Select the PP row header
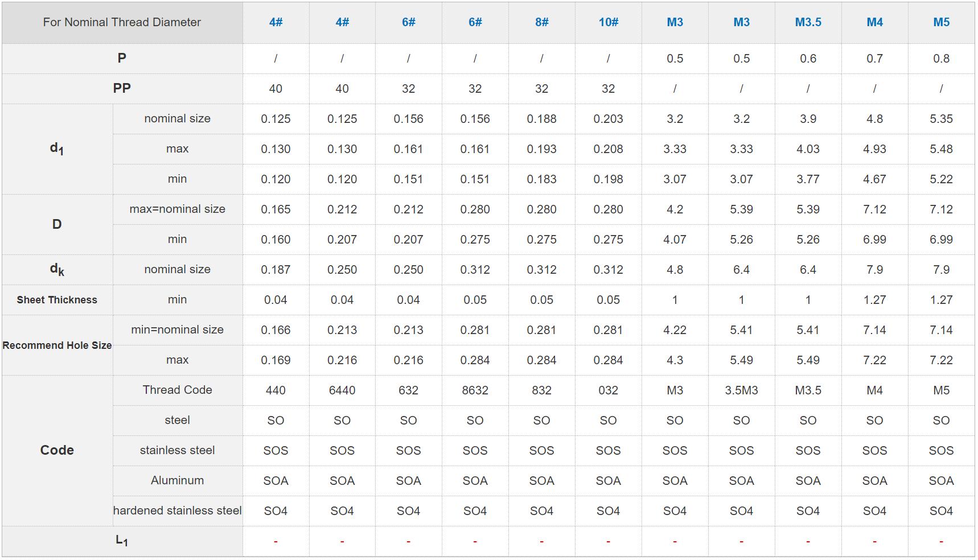This screenshot has height=560, width=978. [122, 88]
